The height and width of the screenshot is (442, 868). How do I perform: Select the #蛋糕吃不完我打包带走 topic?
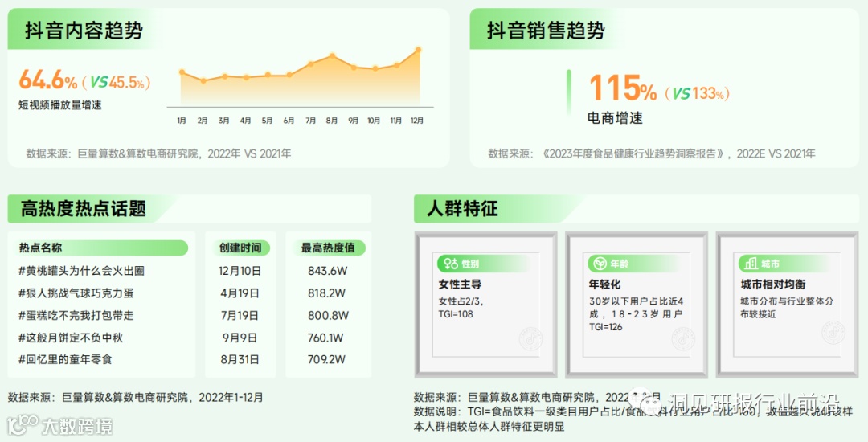[x=76, y=316]
